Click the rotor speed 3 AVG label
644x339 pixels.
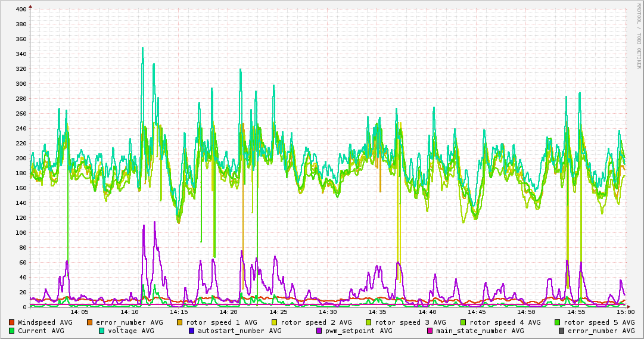(410, 322)
